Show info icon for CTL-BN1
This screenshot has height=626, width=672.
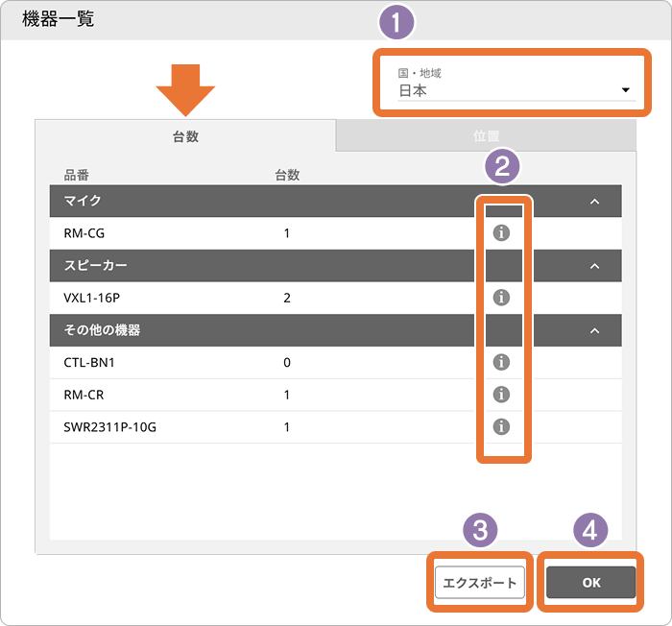click(x=501, y=362)
